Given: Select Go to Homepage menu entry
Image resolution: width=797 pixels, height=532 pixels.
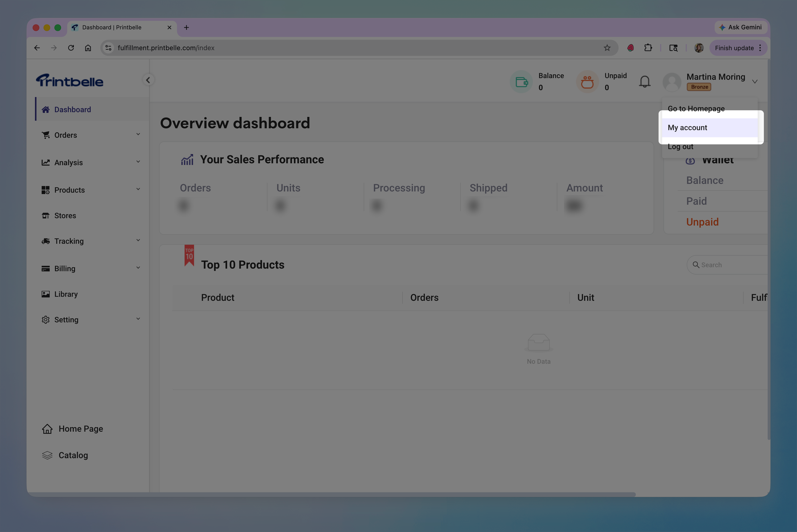Looking at the screenshot, I should [x=696, y=109].
